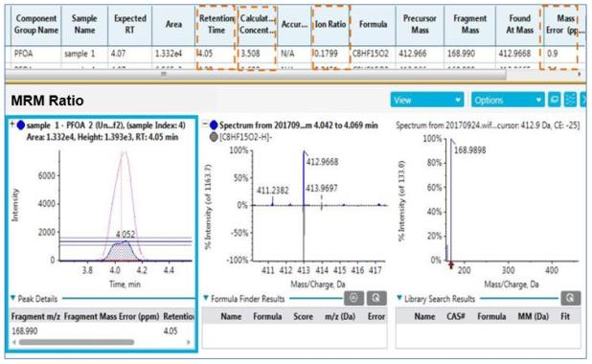Open the Options dropdown menu
The image size is (592, 364).
point(508,100)
